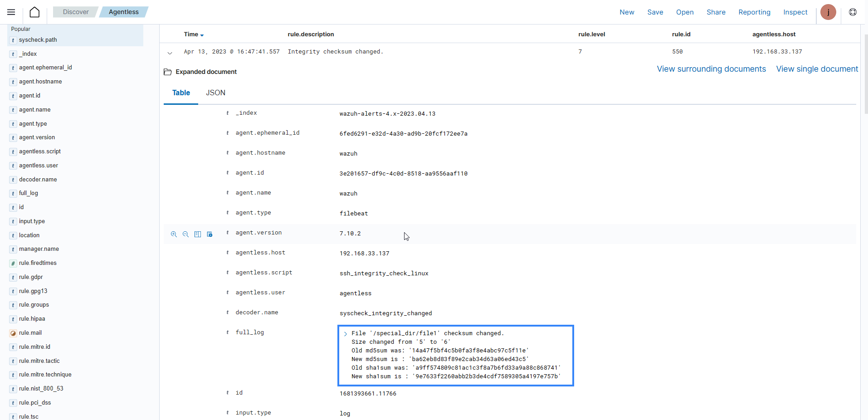
Task: Click the Expanded document folder icon
Action: coord(167,72)
